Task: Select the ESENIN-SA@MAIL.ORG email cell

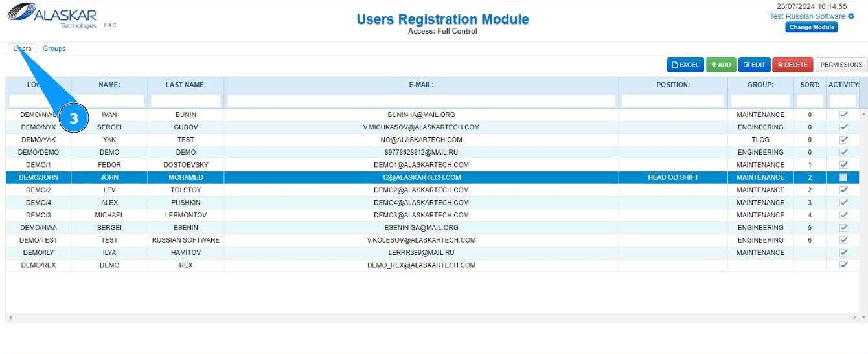Action: click(x=421, y=228)
